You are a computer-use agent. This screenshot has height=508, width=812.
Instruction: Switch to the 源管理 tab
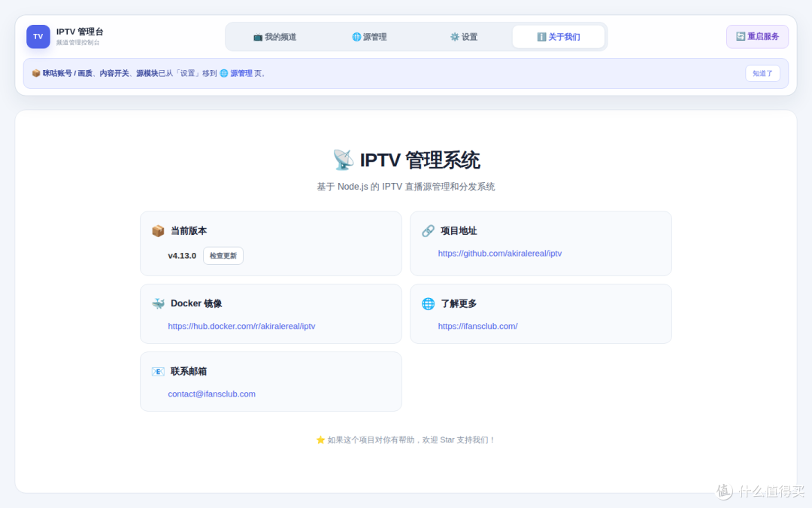(369, 37)
